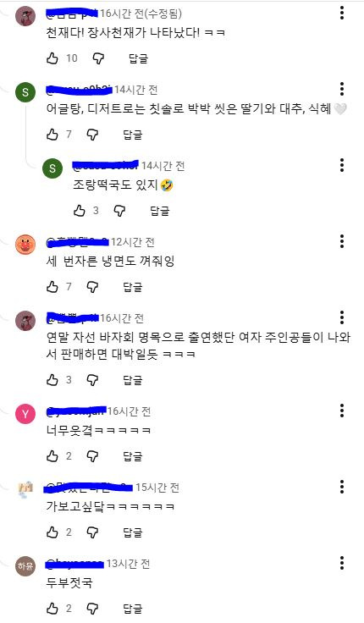This screenshot has height=623, width=364.
Task: Dislike the '연말 자선 바자회' comment
Action: [x=92, y=380]
